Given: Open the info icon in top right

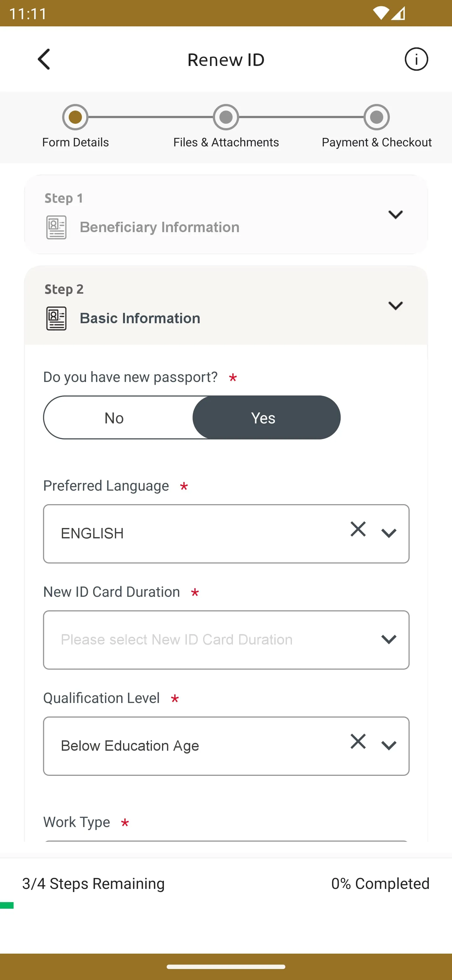Looking at the screenshot, I should [x=416, y=59].
